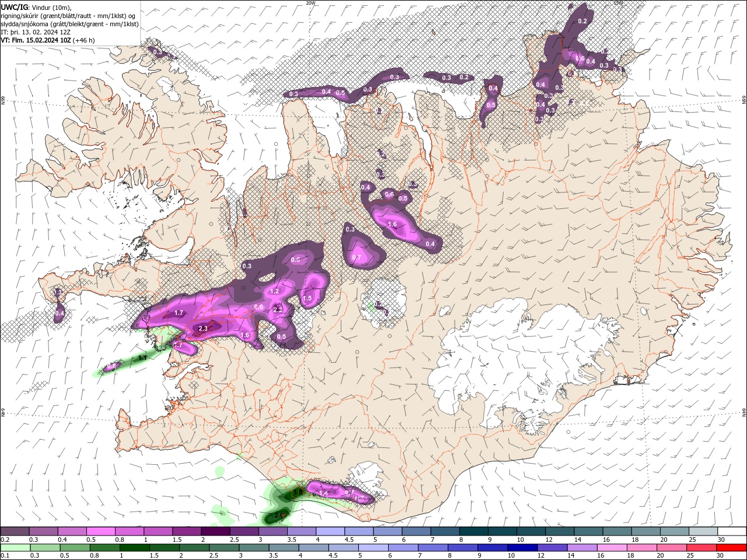Click the '1.4' value on the south coast

tap(324, 493)
